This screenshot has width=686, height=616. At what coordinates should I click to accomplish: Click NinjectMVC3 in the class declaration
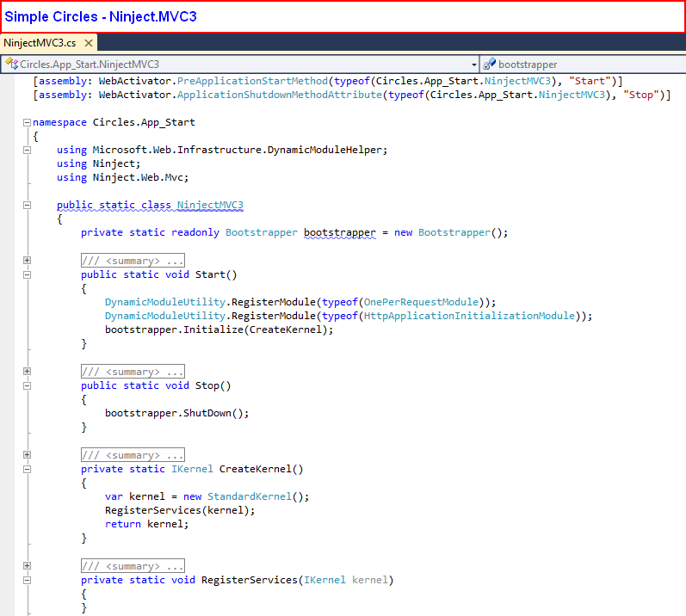click(210, 205)
